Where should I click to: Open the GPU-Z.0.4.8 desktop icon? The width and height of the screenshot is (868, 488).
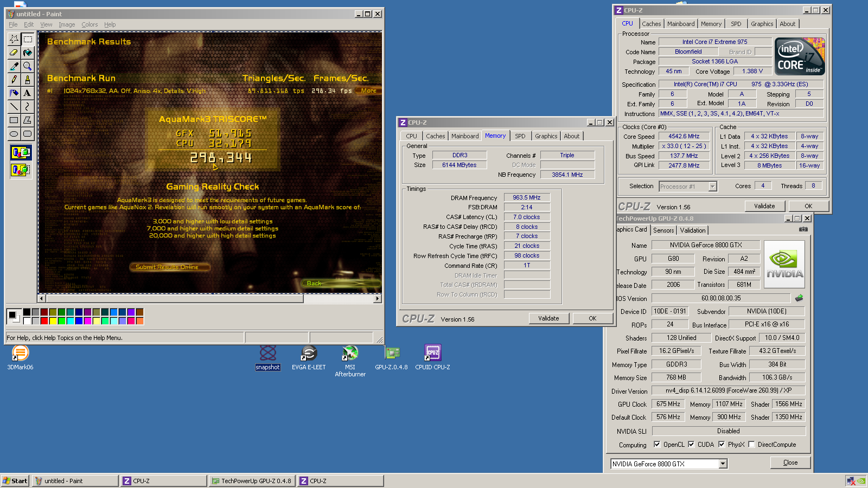tap(392, 358)
